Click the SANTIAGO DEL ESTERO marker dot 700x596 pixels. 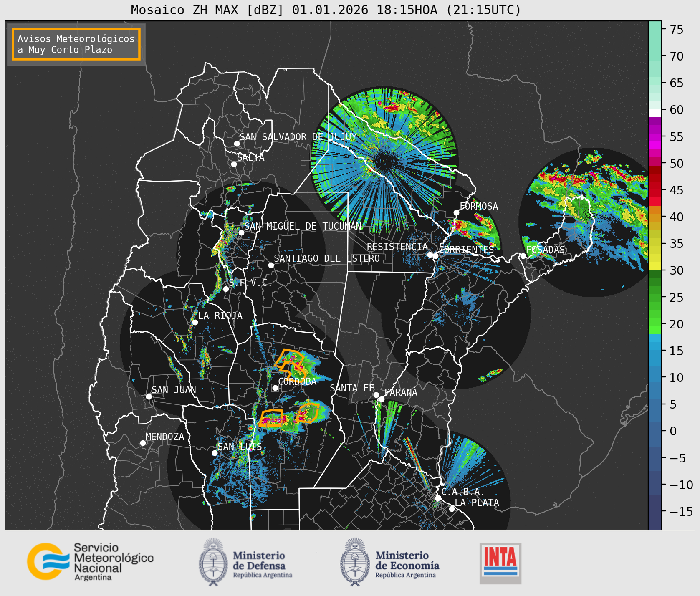click(271, 265)
